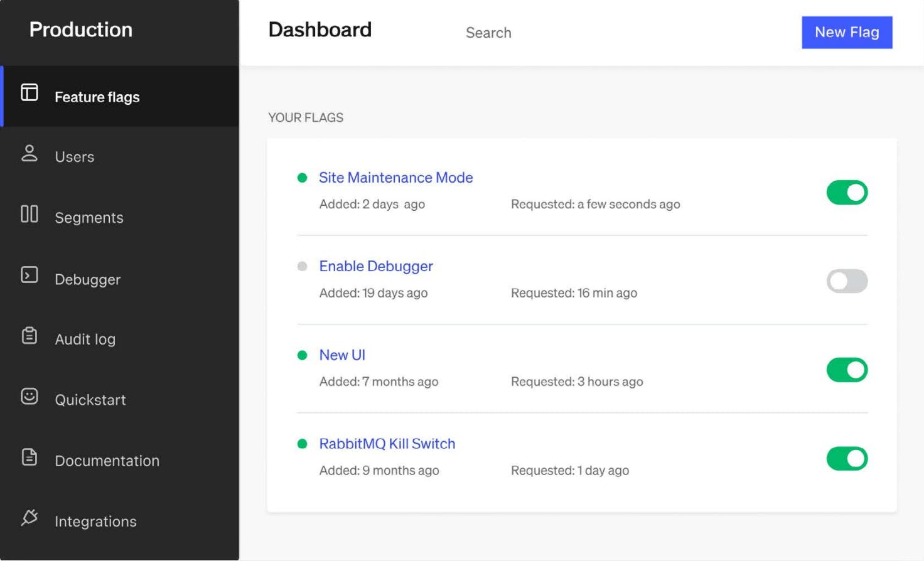Go to the Audit log section
924x561 pixels.
[x=85, y=339]
